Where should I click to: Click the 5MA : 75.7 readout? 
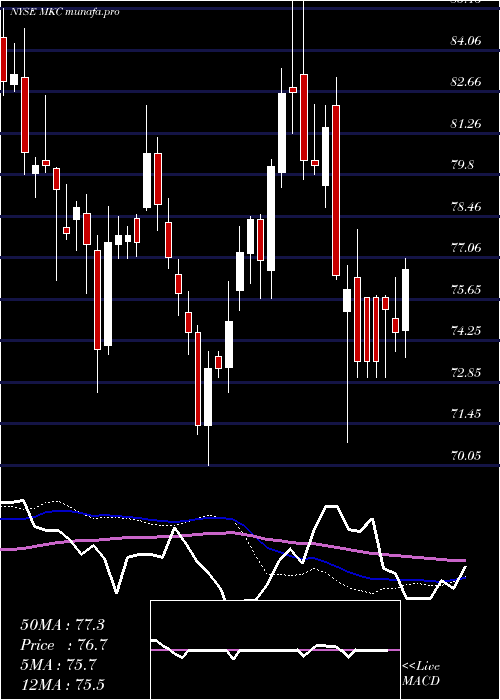tap(58, 665)
